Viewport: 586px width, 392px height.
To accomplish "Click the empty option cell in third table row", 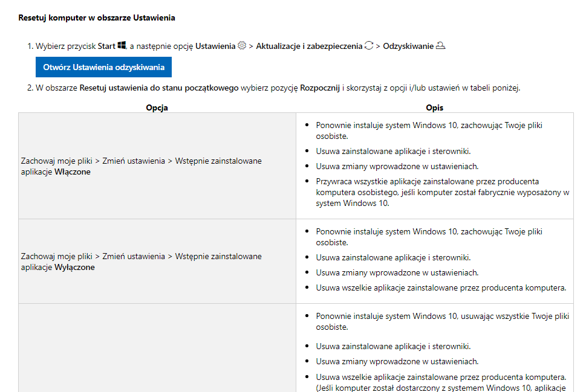I will pos(157,348).
